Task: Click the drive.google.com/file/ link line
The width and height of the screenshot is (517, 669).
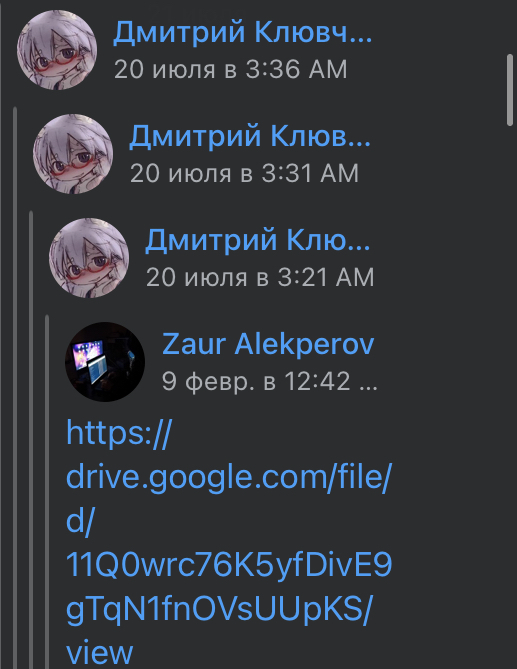Action: pyautogui.click(x=229, y=477)
